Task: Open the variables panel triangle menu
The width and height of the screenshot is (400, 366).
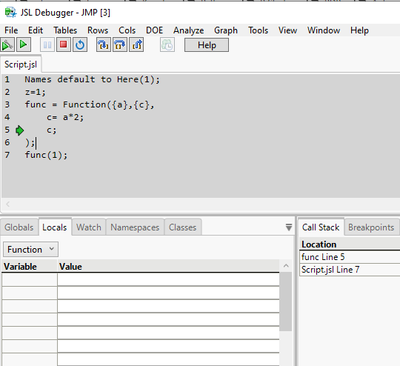Action: coord(289,227)
